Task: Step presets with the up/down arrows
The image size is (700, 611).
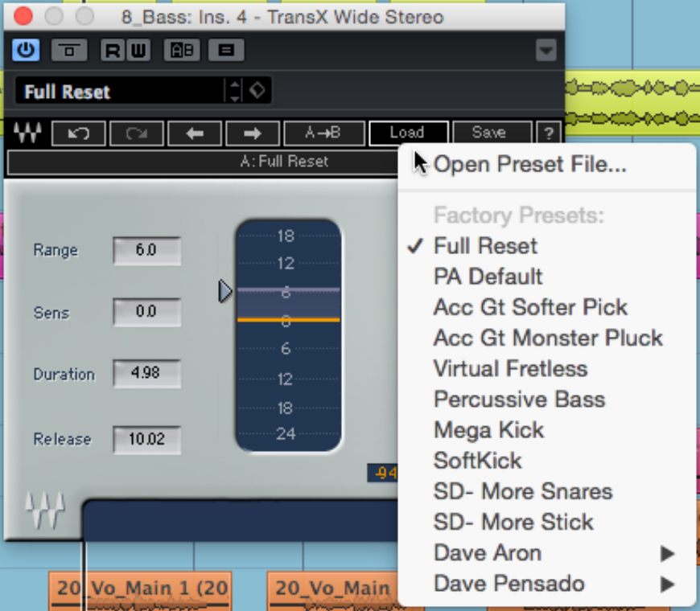Action: click(235, 91)
